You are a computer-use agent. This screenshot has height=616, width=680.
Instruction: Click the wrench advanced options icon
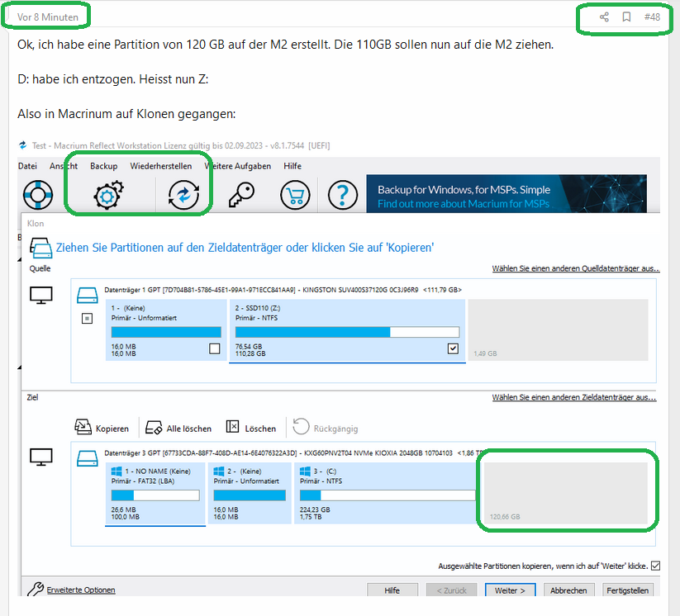click(x=36, y=589)
